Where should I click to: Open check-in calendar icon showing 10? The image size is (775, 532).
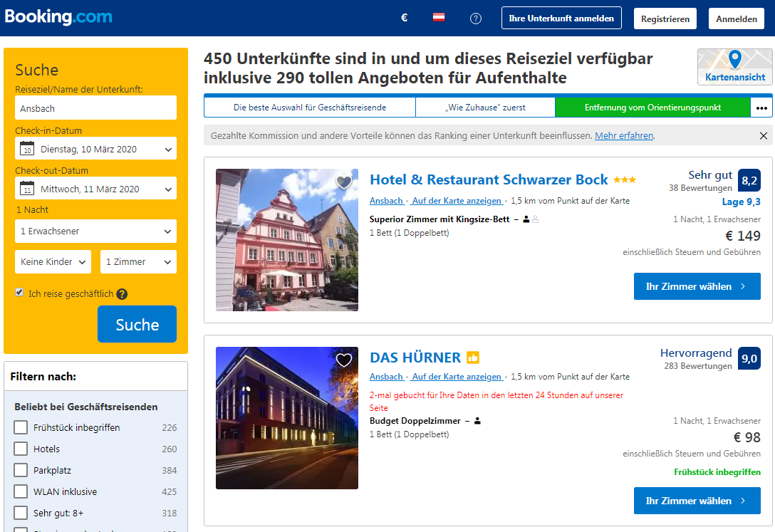pos(26,148)
